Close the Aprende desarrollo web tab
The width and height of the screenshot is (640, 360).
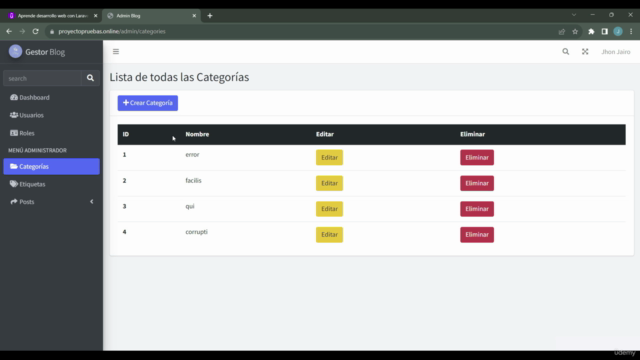pos(96,16)
